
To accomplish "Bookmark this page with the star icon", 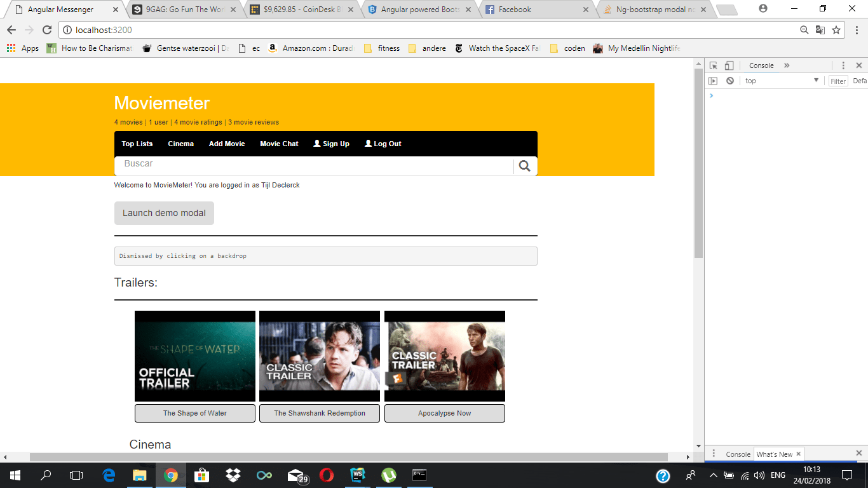I will 836,30.
